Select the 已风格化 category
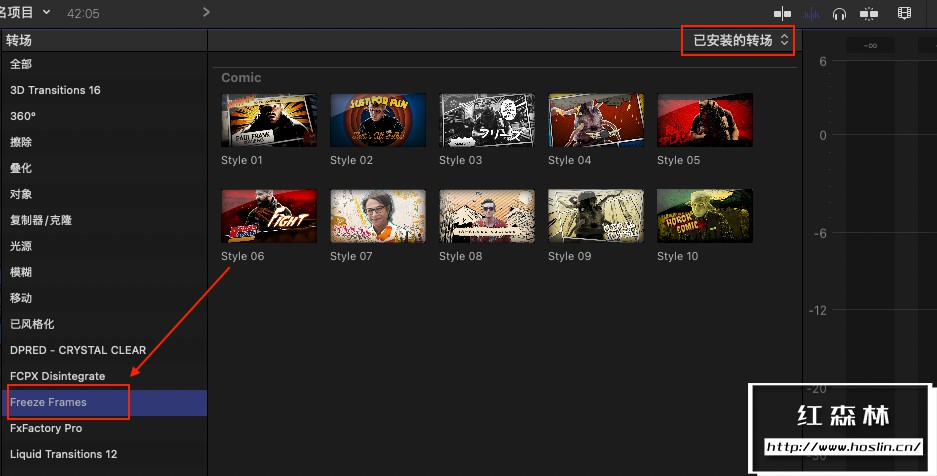937x476 pixels. 104,324
